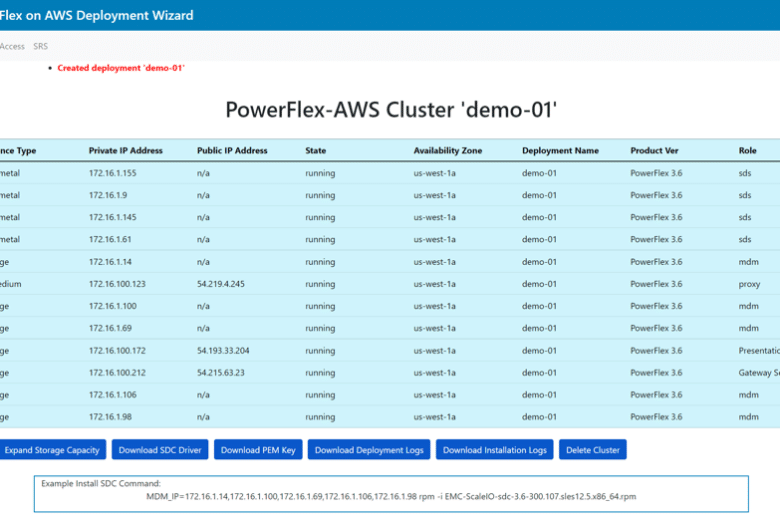
Task: Click the MDM_IP install command text
Action: (391, 496)
